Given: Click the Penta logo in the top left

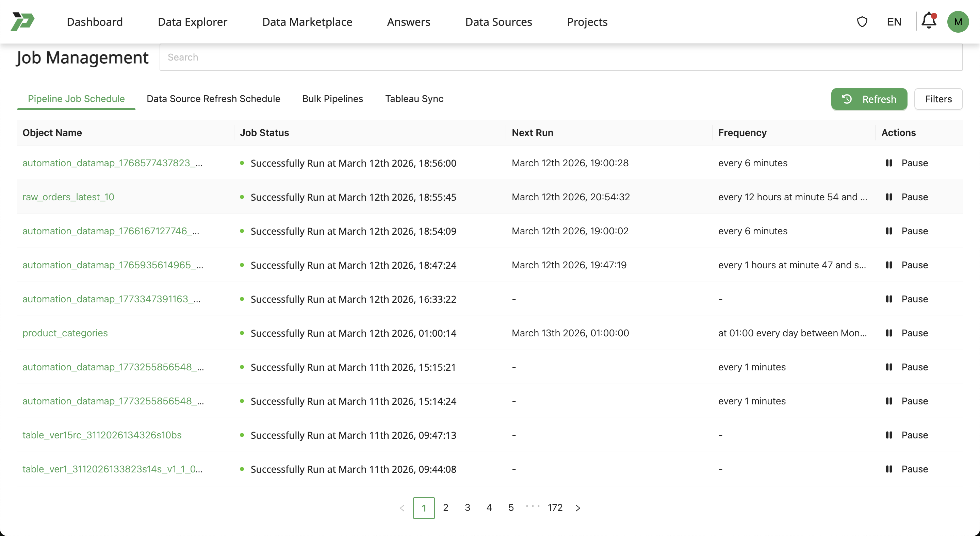Looking at the screenshot, I should 23,22.
